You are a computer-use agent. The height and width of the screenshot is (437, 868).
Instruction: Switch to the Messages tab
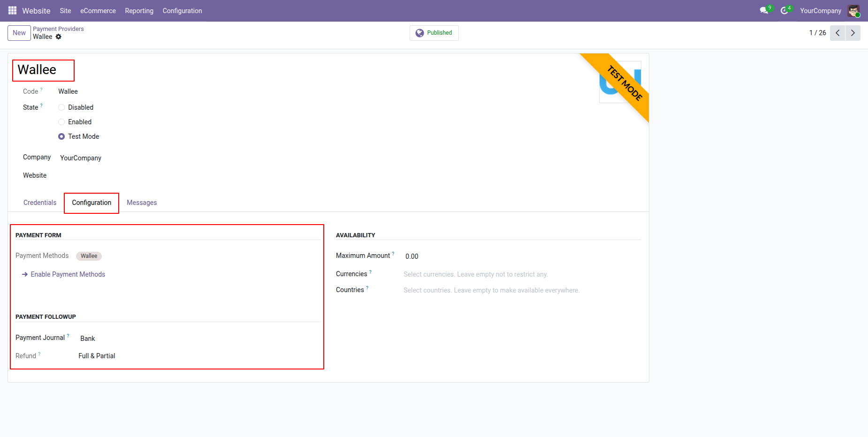[142, 203]
